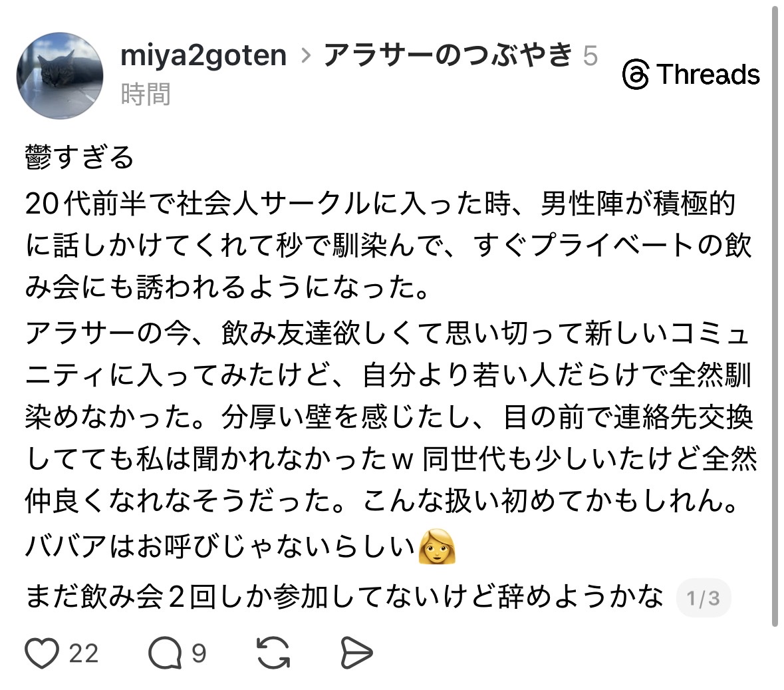Open replies via the speech bubble icon
Viewport: 784px width, 690px height.
click(x=168, y=653)
